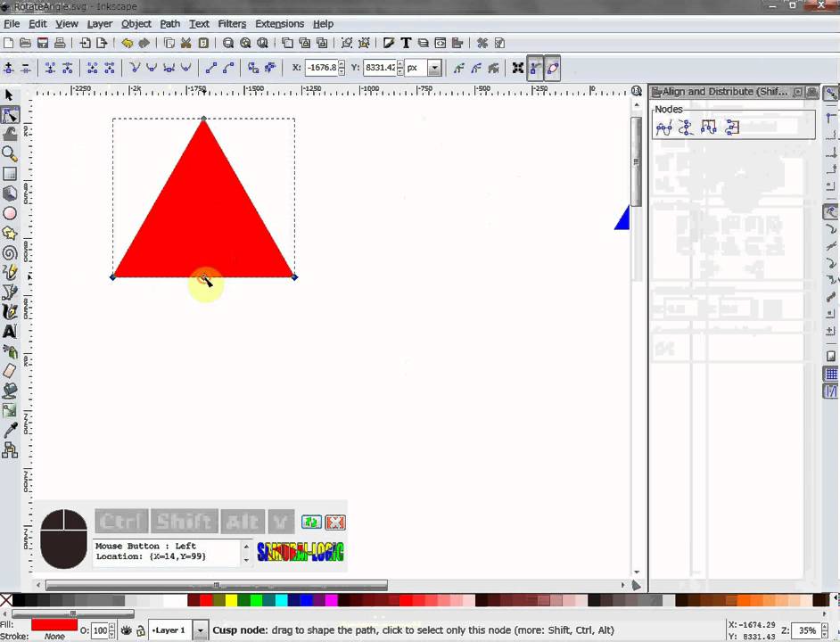
Task: Select the Spray objects tool
Action: click(x=10, y=351)
